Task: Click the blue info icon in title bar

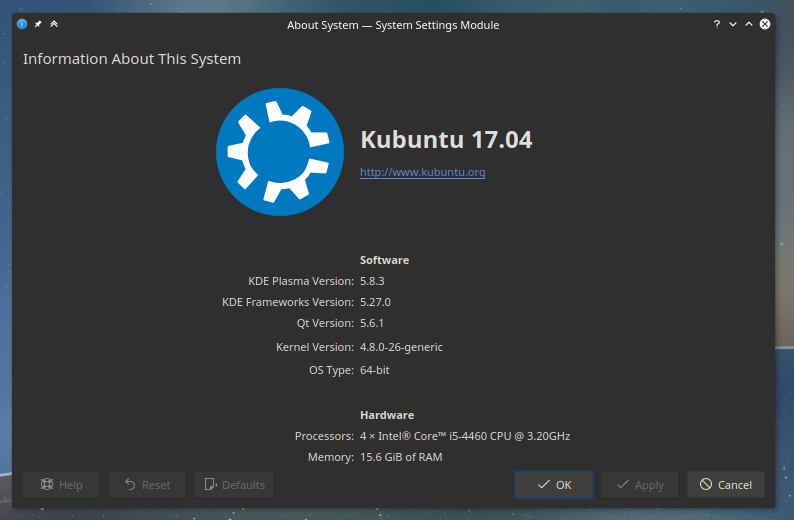Action: point(22,24)
